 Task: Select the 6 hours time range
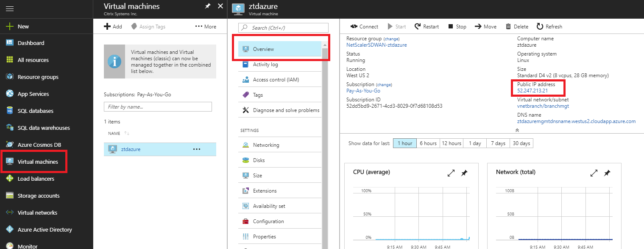[x=428, y=143]
